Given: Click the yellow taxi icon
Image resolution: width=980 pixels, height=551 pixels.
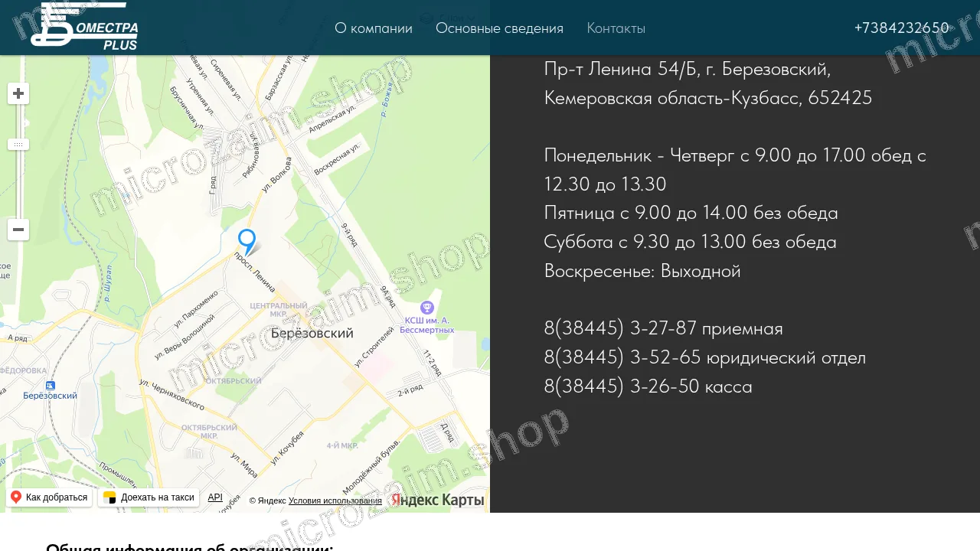Looking at the screenshot, I should pos(109,497).
